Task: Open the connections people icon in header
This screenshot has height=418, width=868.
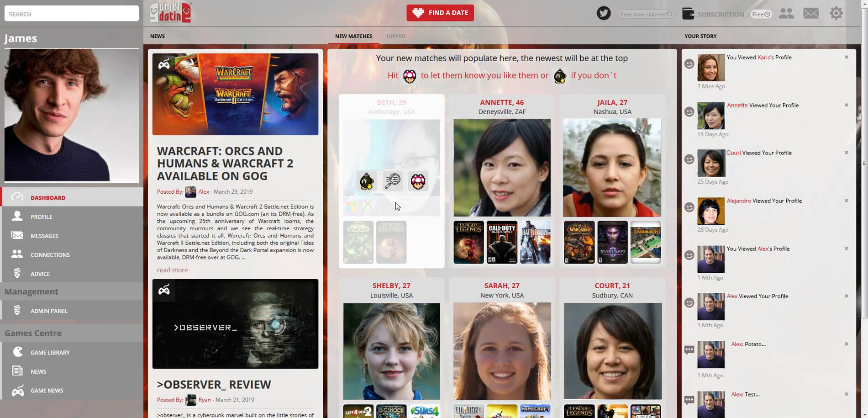Action: (x=786, y=13)
